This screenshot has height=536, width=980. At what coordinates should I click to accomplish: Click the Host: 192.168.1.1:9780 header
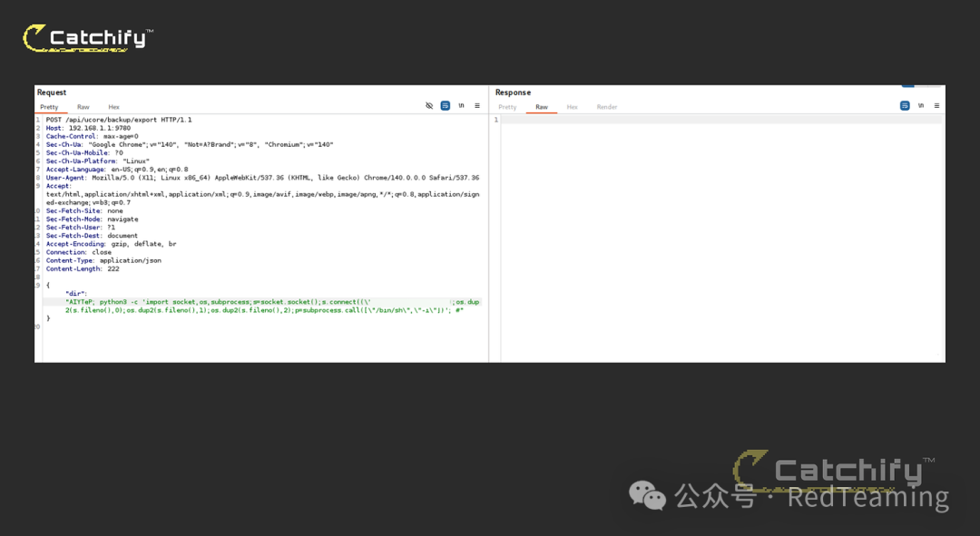88,128
